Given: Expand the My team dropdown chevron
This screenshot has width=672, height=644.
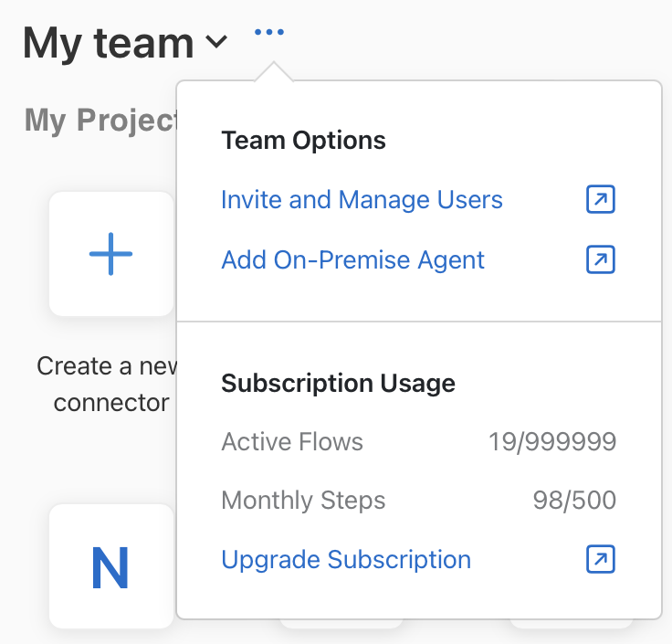Looking at the screenshot, I should (217, 42).
